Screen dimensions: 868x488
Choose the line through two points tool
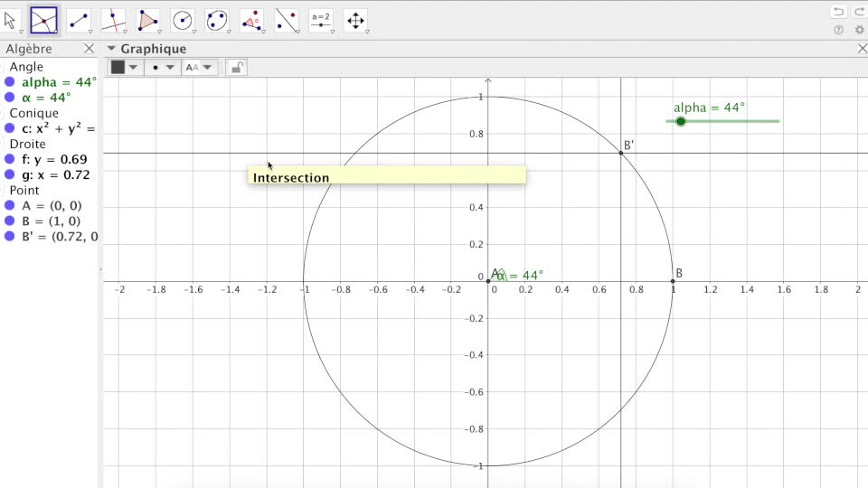tap(79, 20)
